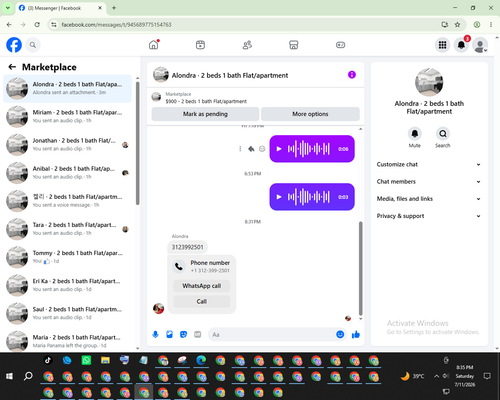This screenshot has height=400, width=500.
Task: Record a voice clip with microphone icon
Action: point(155,334)
